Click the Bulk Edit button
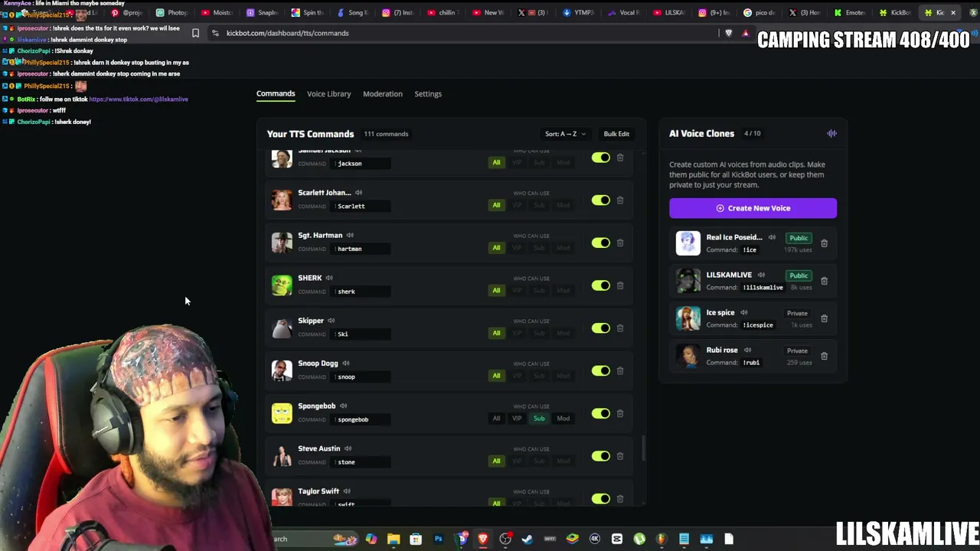Screen dimensions: 980x551 (616, 134)
